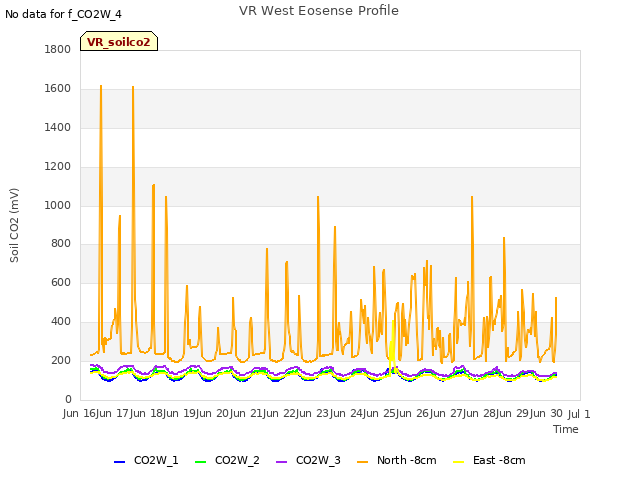Click the VR_soilco2 annotation label
The height and width of the screenshot is (480, 640).
tap(119, 42)
